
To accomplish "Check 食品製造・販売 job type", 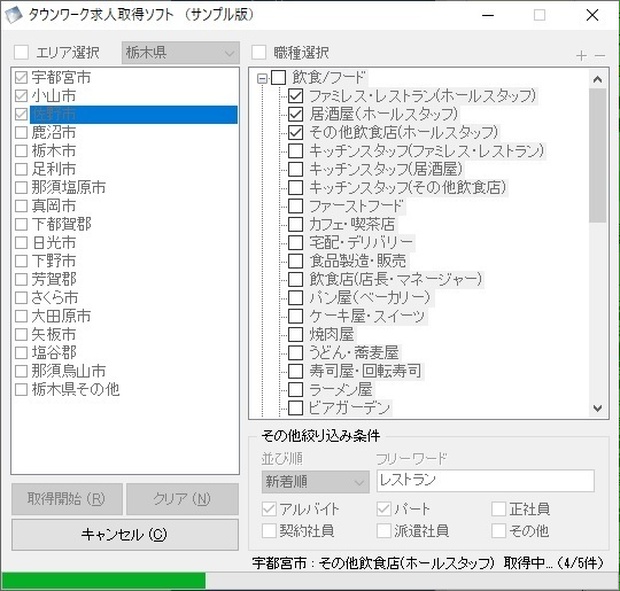I will pos(296,261).
